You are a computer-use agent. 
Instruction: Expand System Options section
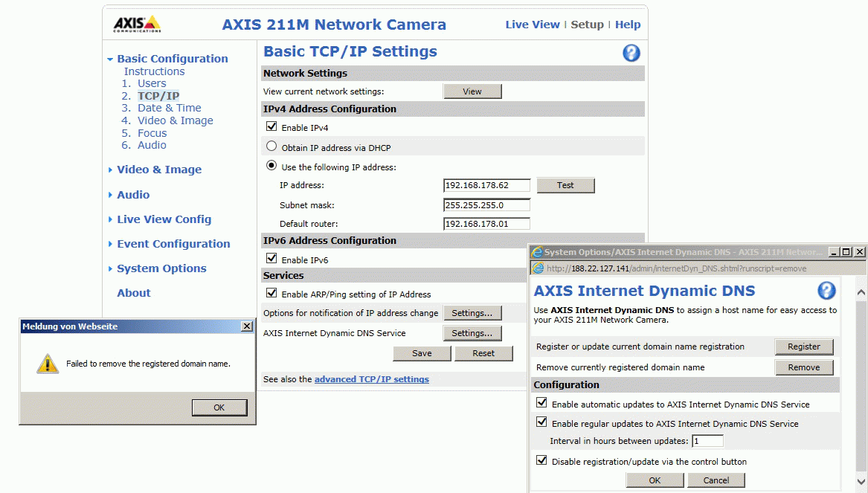pos(110,269)
